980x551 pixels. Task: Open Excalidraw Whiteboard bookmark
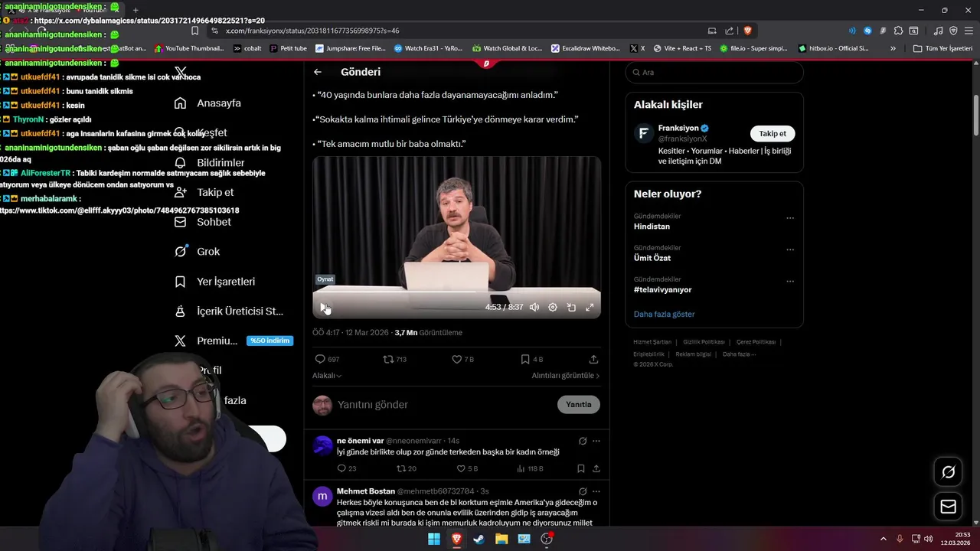coord(586,48)
